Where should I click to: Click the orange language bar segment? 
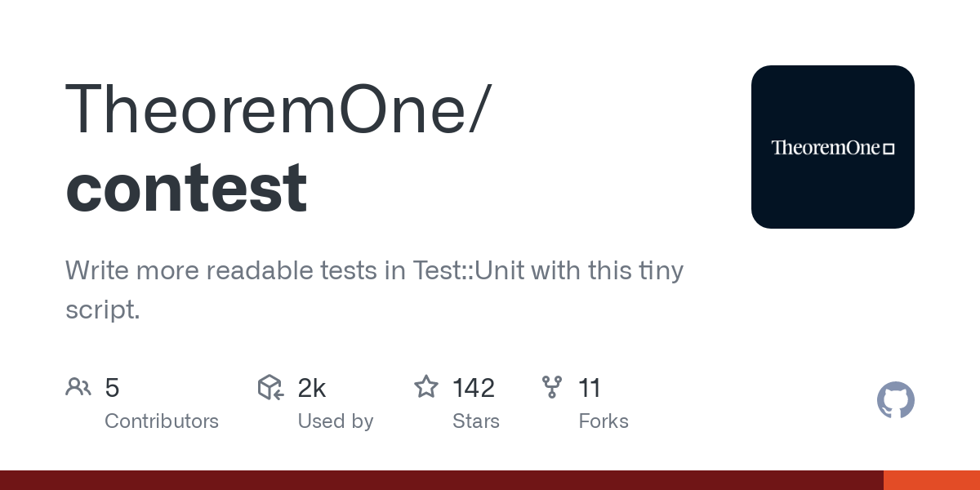(x=932, y=480)
